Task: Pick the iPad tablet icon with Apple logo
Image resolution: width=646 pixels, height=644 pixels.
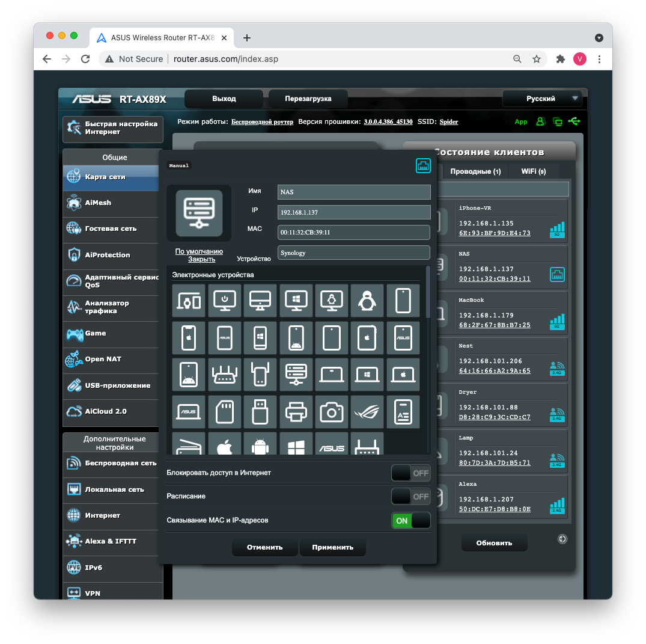Action: click(x=367, y=338)
